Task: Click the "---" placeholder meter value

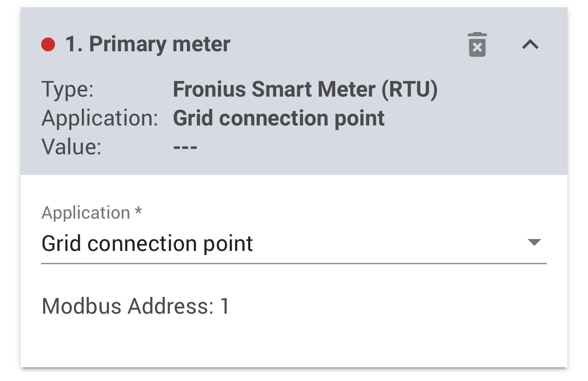Action: tap(185, 147)
